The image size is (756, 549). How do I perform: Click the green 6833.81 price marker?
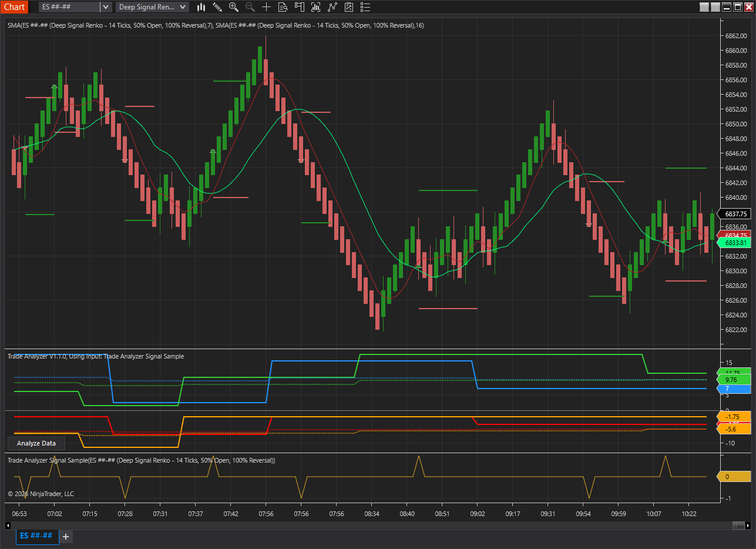[x=735, y=243]
